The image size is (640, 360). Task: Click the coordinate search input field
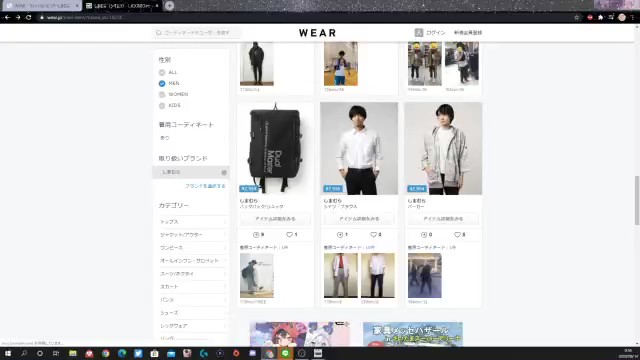coord(197,33)
